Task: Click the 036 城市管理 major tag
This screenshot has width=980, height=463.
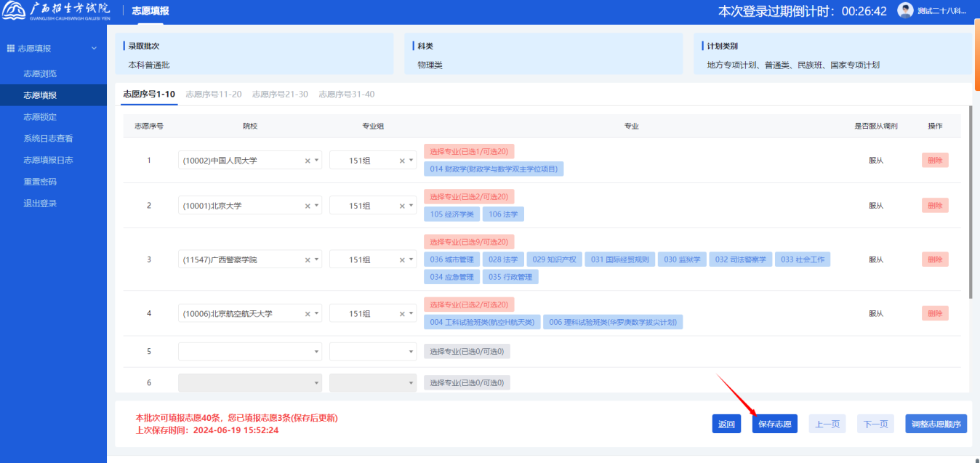Action: (x=451, y=259)
